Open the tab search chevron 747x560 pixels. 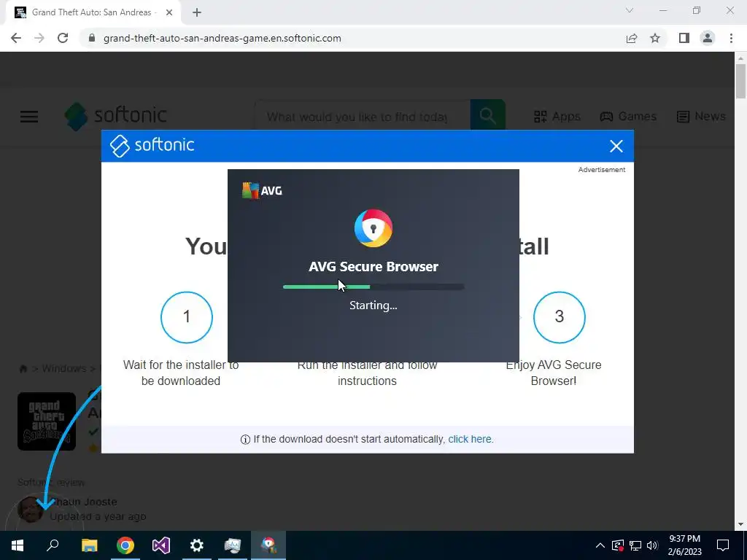630,10
